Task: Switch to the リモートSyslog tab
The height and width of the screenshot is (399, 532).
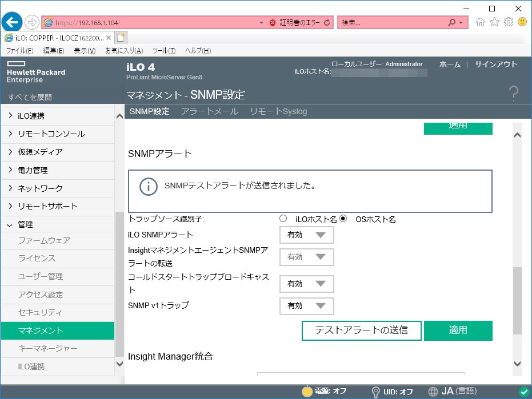Action: pyautogui.click(x=278, y=111)
